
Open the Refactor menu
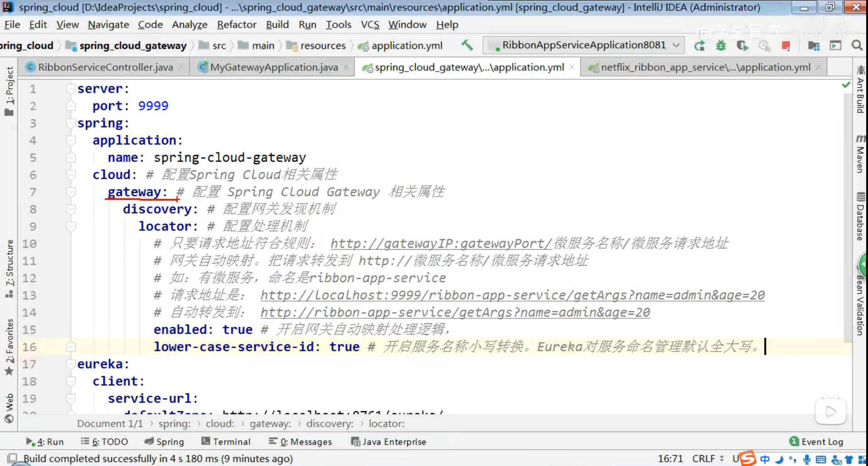(236, 24)
